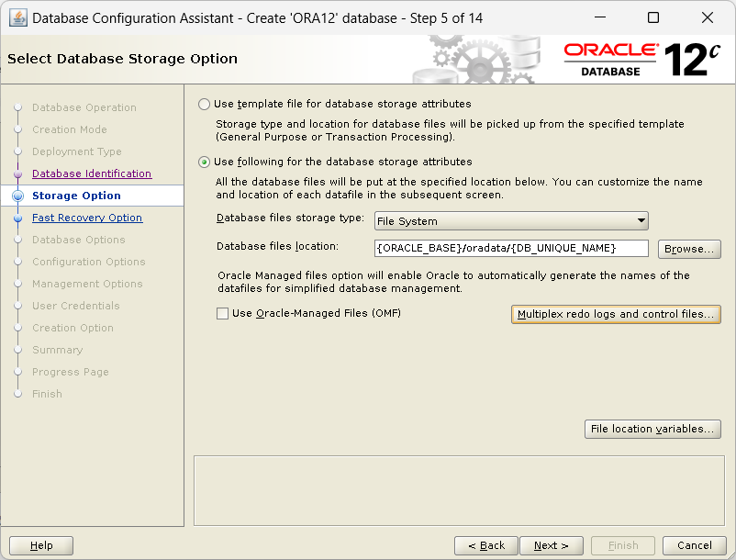This screenshot has width=736, height=560.
Task: Click 'Progress Page' step text
Action: 71,372
